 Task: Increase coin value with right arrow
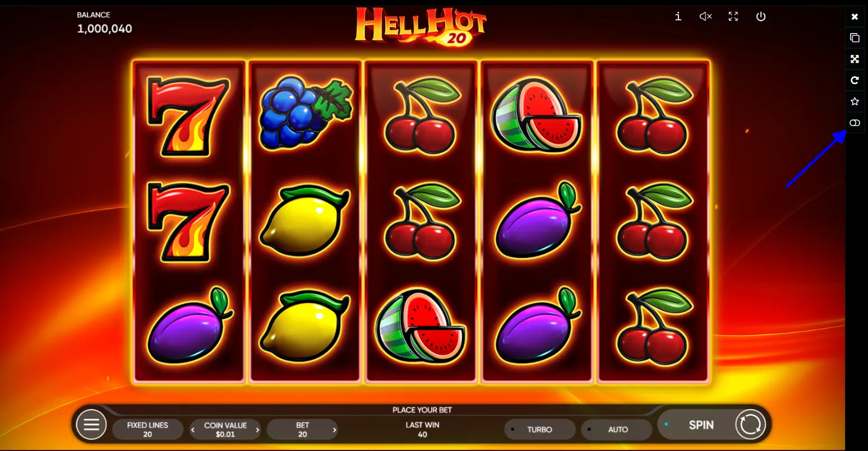click(257, 430)
